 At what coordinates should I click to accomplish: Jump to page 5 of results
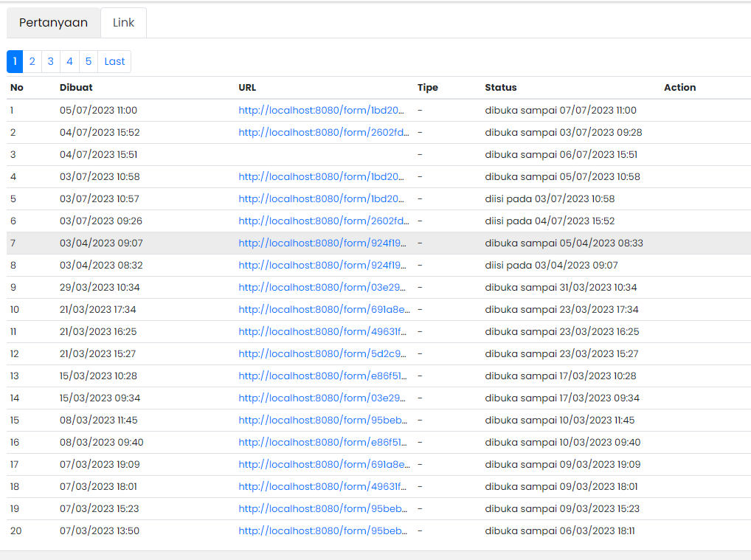[88, 61]
